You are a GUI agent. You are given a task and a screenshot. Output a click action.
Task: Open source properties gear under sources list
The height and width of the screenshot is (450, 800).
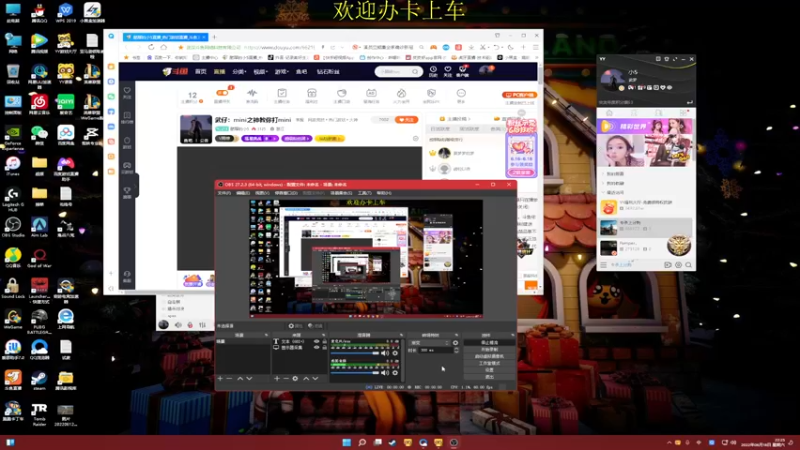295,379
